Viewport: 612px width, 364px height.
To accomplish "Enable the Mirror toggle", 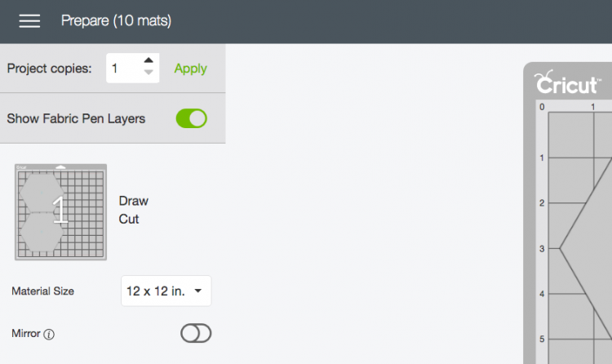I will pos(196,334).
